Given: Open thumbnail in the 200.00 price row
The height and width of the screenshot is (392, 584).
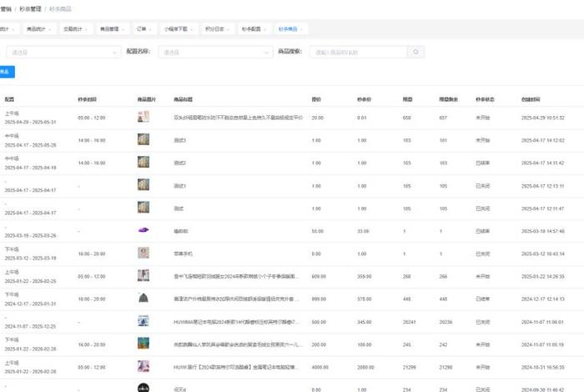Looking at the screenshot, I should pyautogui.click(x=143, y=344).
